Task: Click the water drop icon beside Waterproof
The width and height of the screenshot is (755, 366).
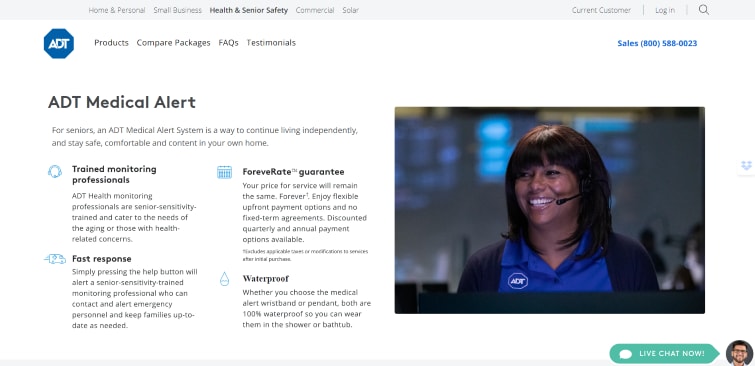Action: 224,278
